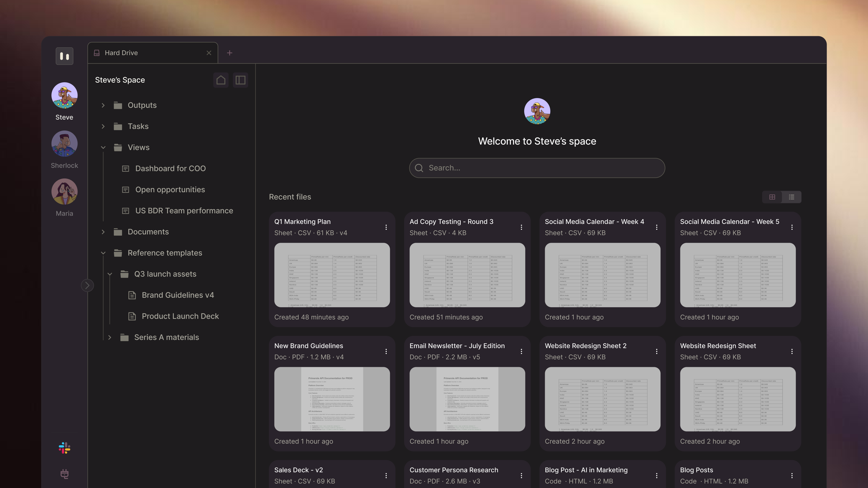Image resolution: width=868 pixels, height=488 pixels.
Task: Click the plug connector icon at bottom
Action: pyautogui.click(x=64, y=474)
